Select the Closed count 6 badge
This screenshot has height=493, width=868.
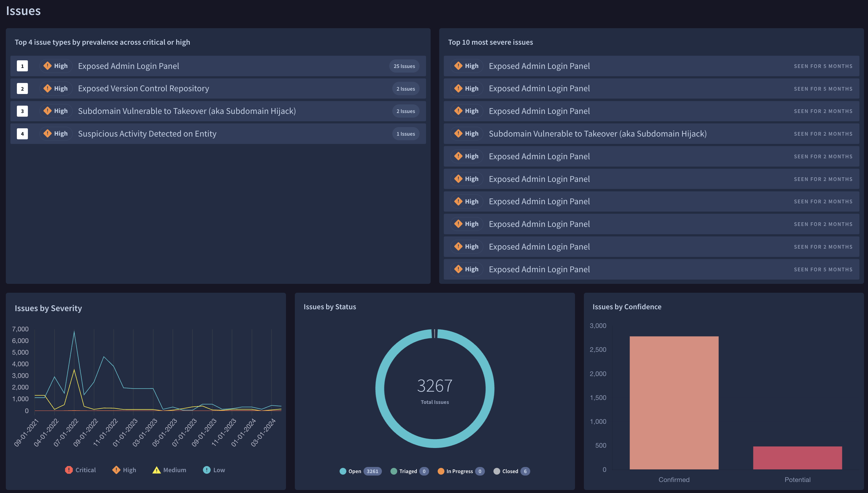pyautogui.click(x=525, y=471)
